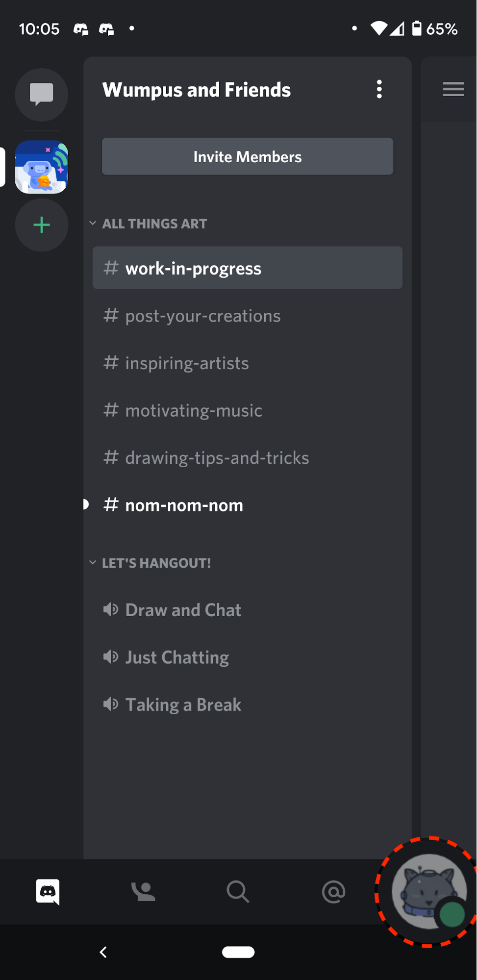Tap the Invite Members button
The height and width of the screenshot is (980, 477).
(x=247, y=156)
